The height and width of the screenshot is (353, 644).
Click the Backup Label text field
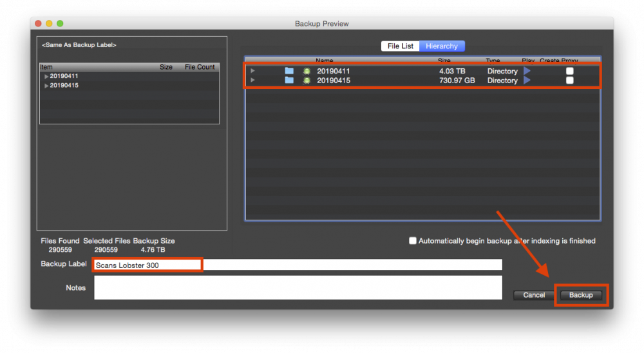click(x=296, y=265)
